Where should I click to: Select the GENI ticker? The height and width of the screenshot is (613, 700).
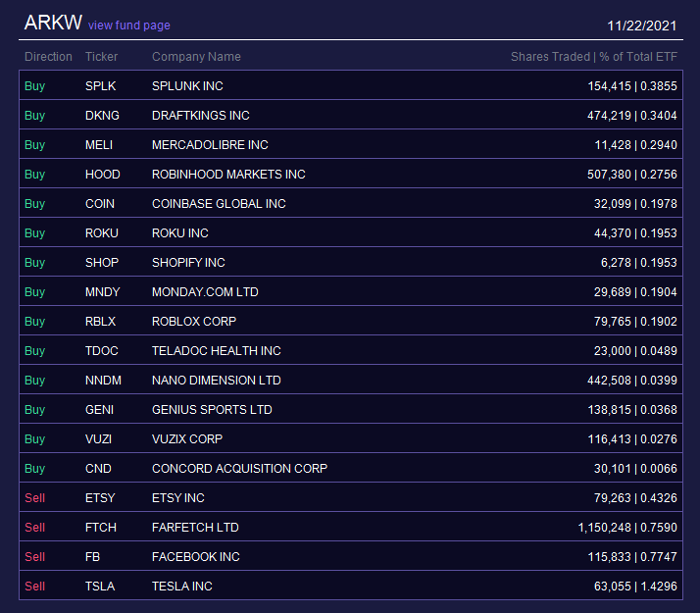pyautogui.click(x=100, y=410)
